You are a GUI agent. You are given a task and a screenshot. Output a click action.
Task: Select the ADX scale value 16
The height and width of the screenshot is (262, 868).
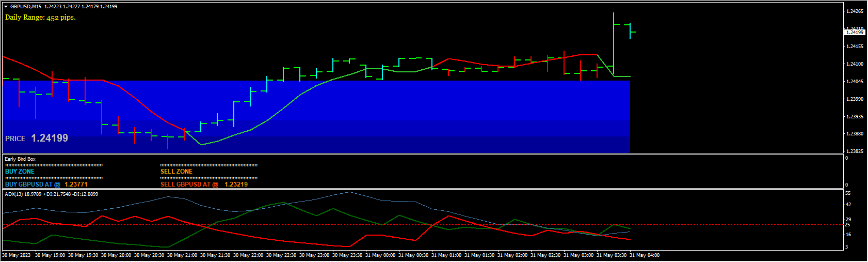tap(848, 235)
